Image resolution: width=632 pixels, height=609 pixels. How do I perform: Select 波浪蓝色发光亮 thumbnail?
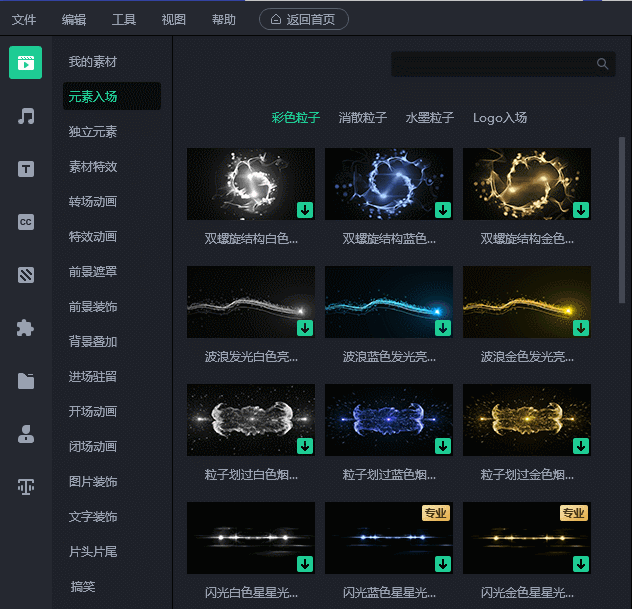[389, 302]
